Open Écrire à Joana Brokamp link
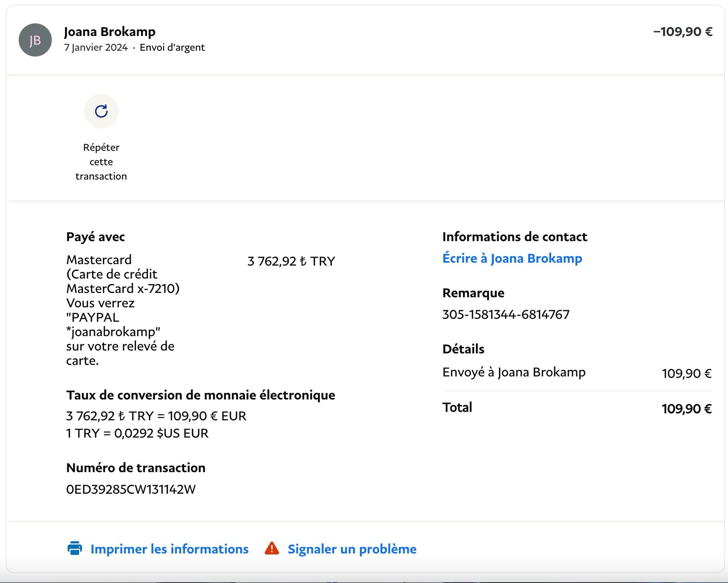The image size is (728, 583). [512, 258]
